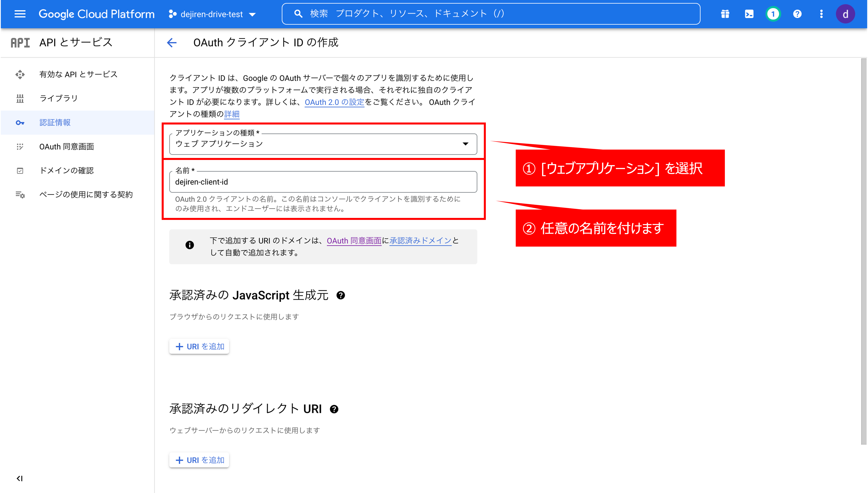Image resolution: width=868 pixels, height=493 pixels.
Task: Select 認証情報 in the sidebar
Action: point(78,123)
